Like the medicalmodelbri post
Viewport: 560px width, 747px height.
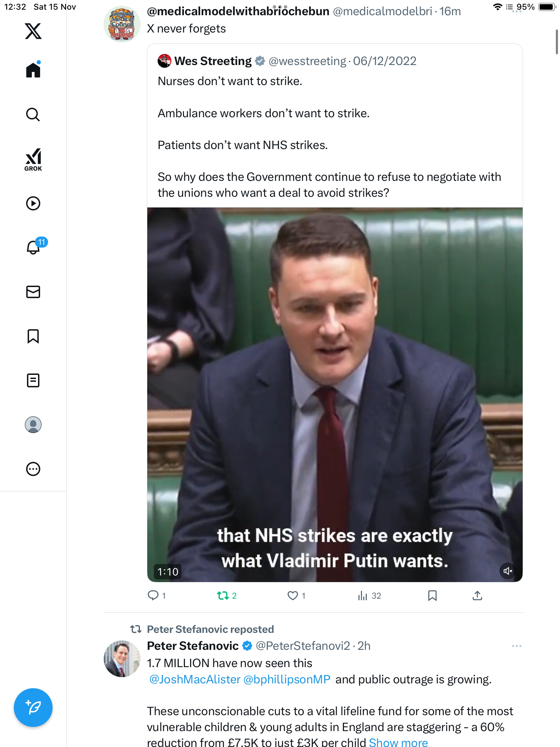coord(293,596)
